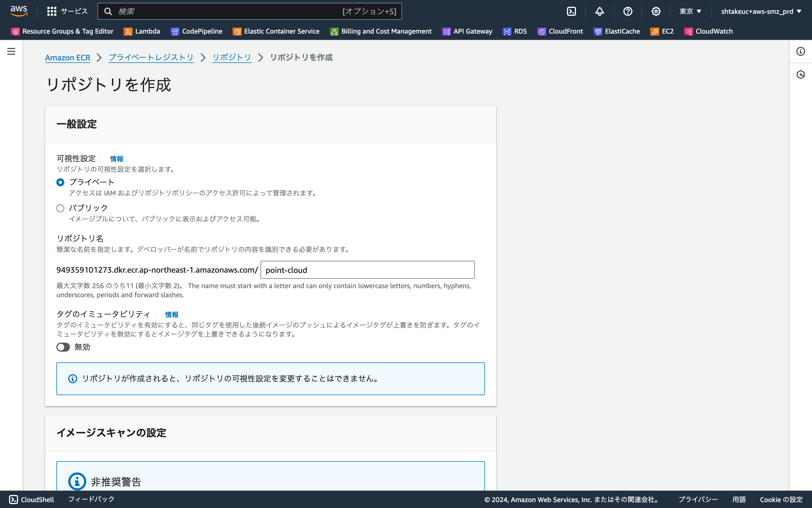Toggle the tag immutability switch
This screenshot has height=508, width=812.
[x=63, y=347]
